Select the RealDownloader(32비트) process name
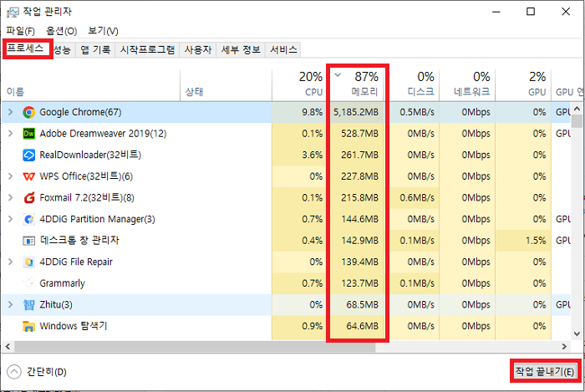Viewport: 585px width, 392px height. coord(90,155)
